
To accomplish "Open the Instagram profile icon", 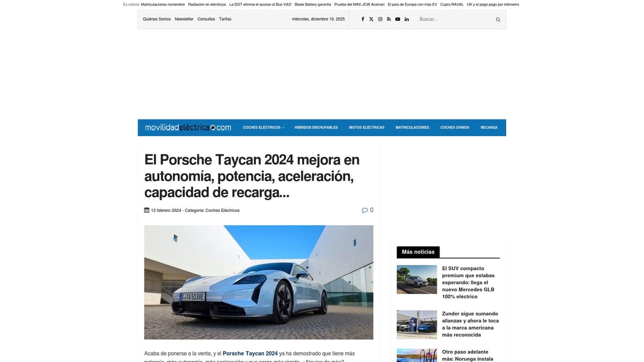I will [x=380, y=19].
